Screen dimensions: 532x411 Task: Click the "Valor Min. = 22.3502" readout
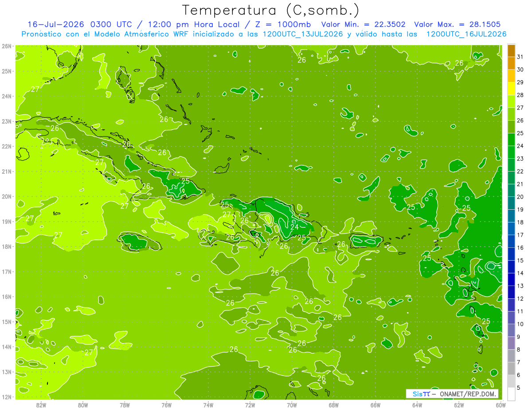[364, 24]
